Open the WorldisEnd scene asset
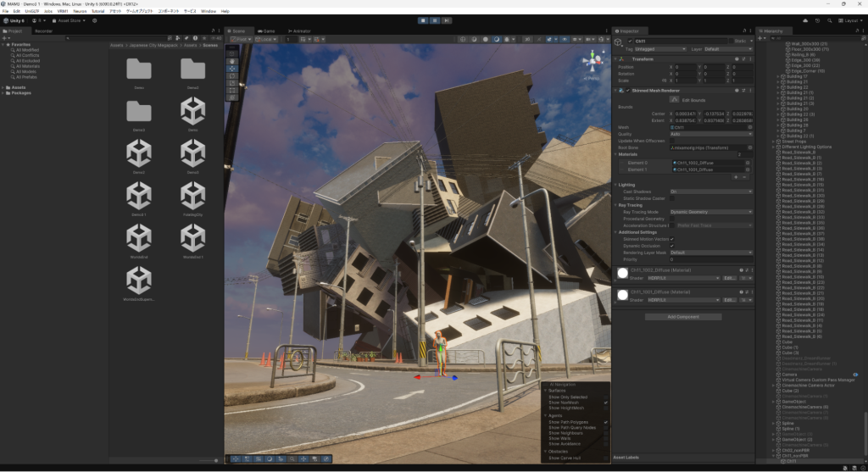This screenshot has width=868, height=472. 139,238
